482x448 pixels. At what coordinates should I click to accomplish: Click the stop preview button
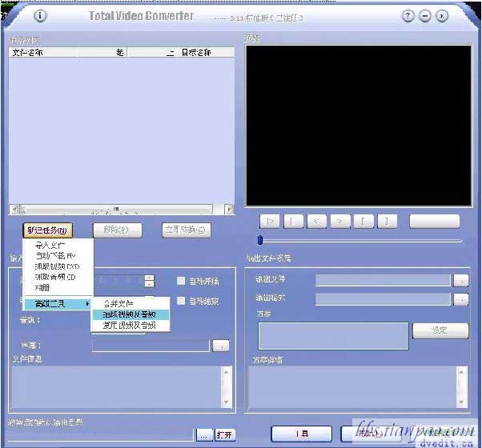click(293, 221)
